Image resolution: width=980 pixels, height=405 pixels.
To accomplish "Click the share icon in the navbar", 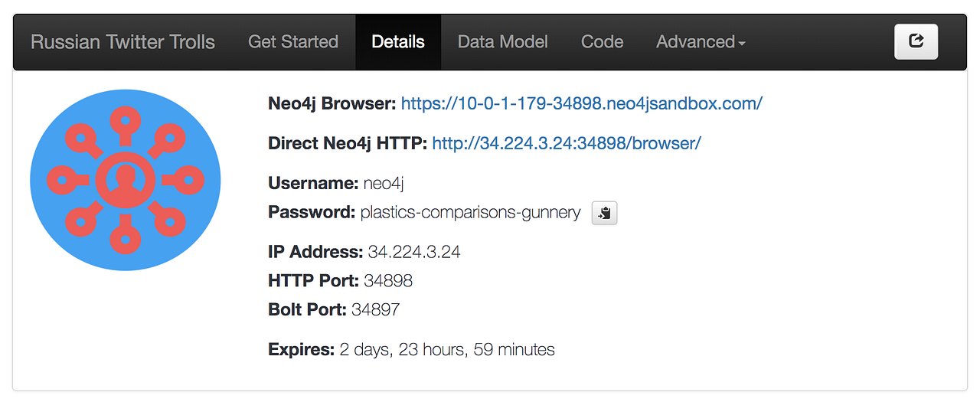I will pyautogui.click(x=916, y=41).
